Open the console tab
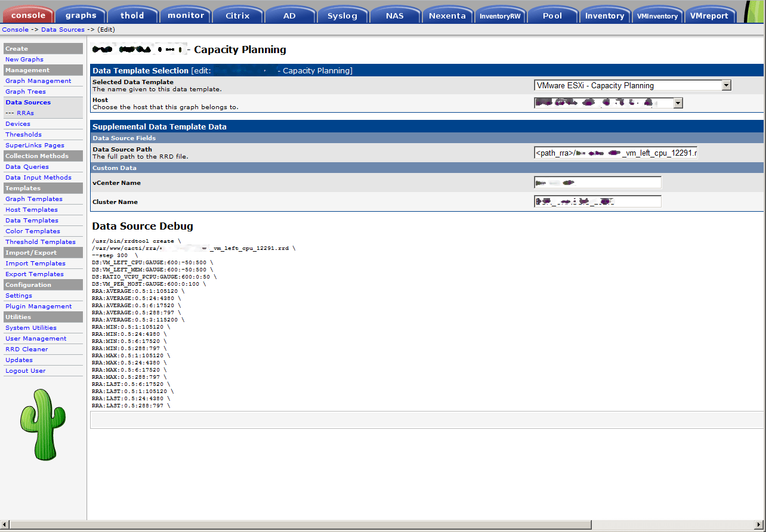Screen dimensions: 766x532 28,16
